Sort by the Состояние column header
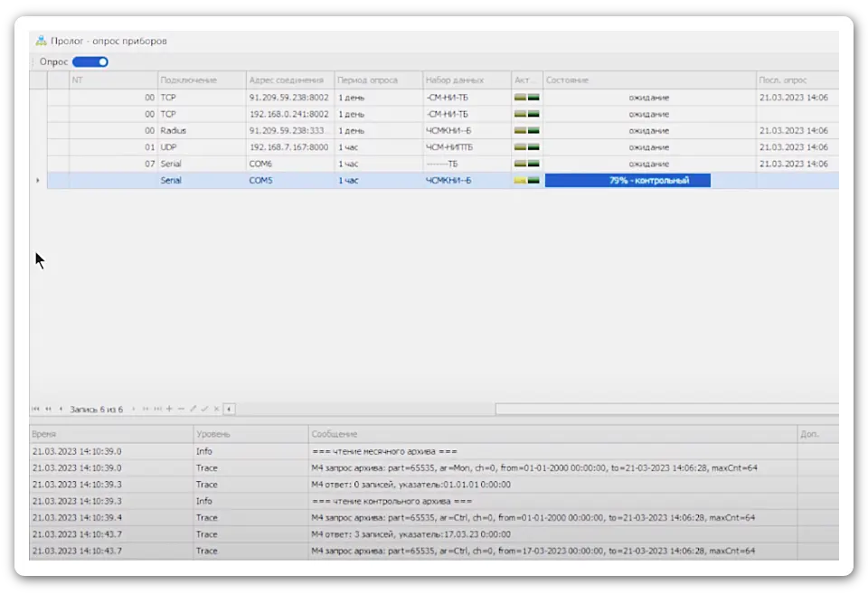The width and height of the screenshot is (868, 594). (x=648, y=80)
